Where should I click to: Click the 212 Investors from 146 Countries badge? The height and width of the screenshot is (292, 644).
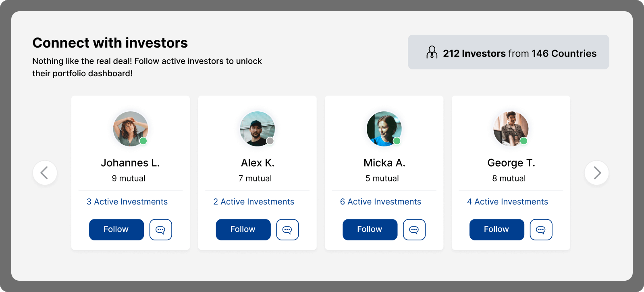tap(508, 52)
